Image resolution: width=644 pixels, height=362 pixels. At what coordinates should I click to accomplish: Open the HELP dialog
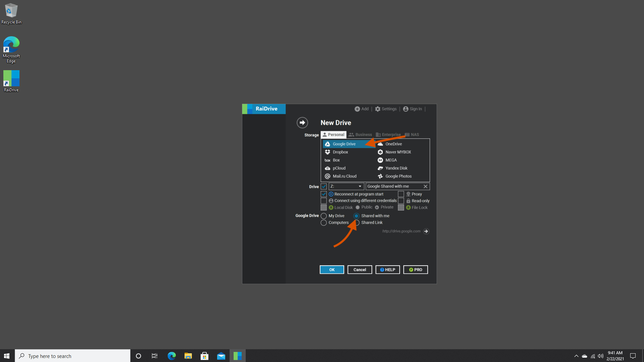(387, 269)
